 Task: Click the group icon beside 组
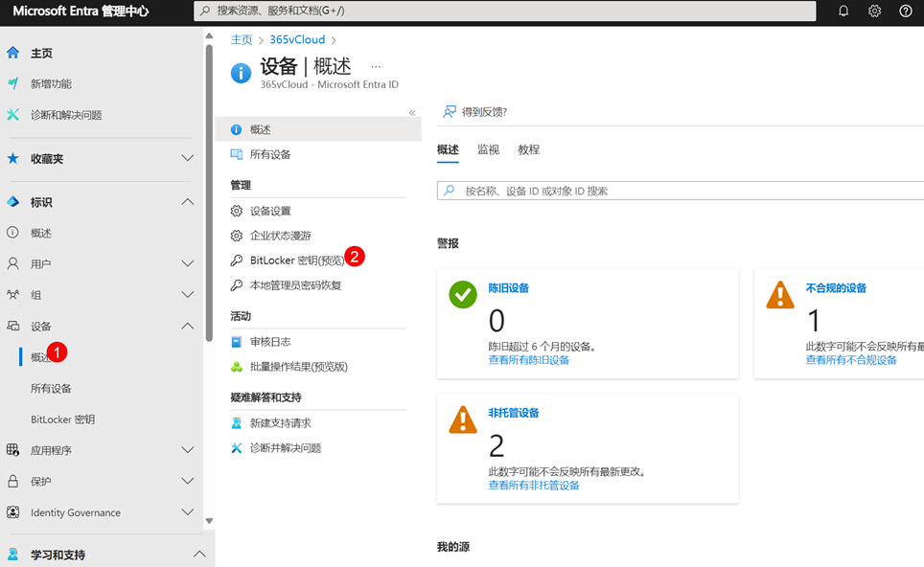pyautogui.click(x=12, y=294)
